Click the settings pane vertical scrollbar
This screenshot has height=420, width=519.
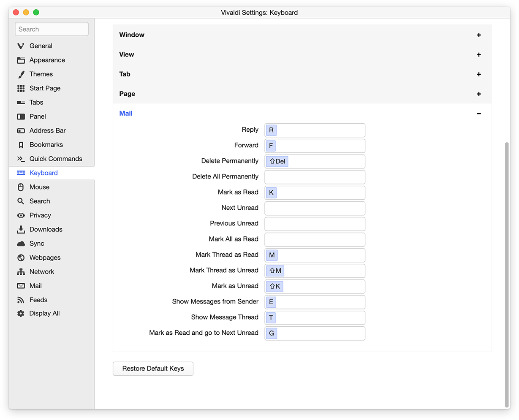[507, 274]
